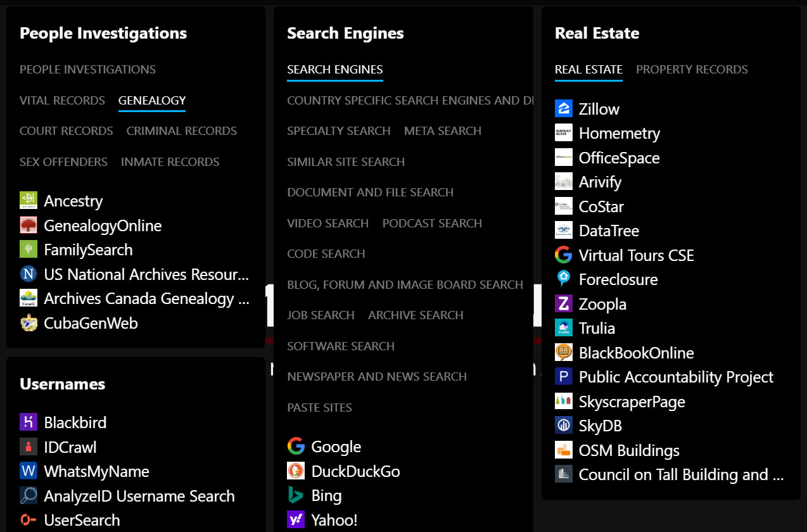Click the Foreclosure pin icon
807x532 pixels.
(564, 279)
